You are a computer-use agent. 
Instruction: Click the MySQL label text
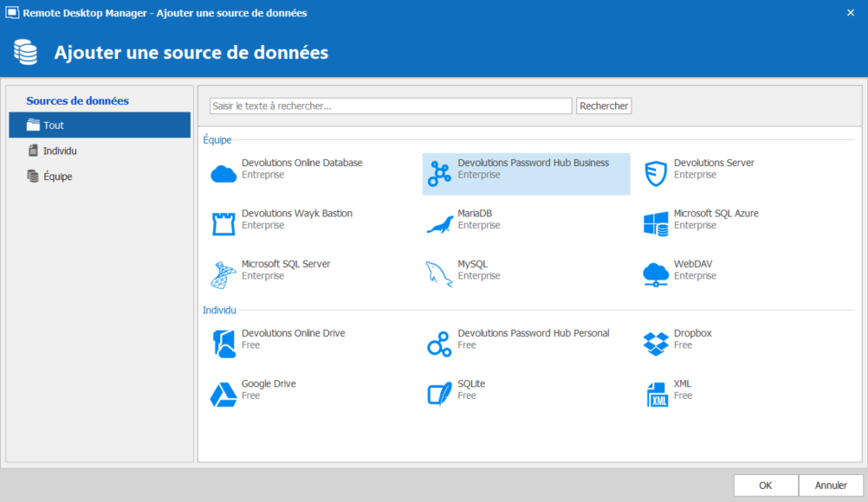click(x=473, y=264)
